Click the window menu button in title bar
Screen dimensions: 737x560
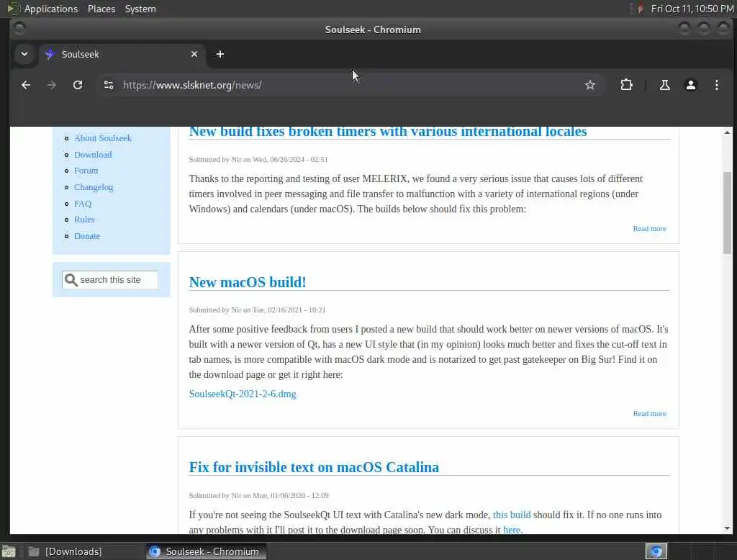point(19,30)
